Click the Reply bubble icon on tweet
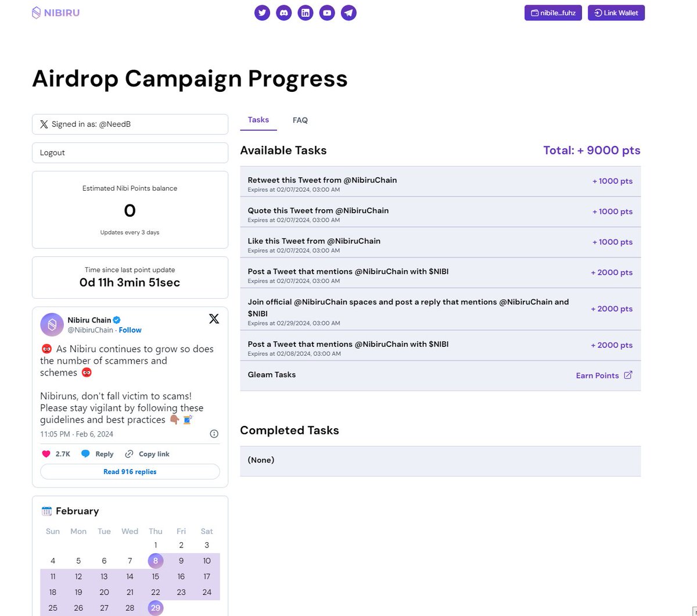The height and width of the screenshot is (616, 697). pyautogui.click(x=85, y=454)
